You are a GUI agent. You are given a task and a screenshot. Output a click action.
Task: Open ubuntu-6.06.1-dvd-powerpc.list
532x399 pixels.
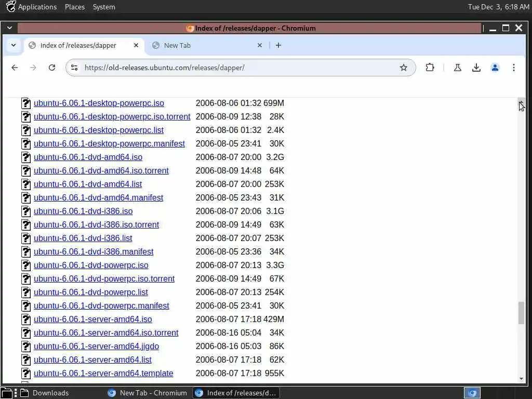tap(90, 292)
